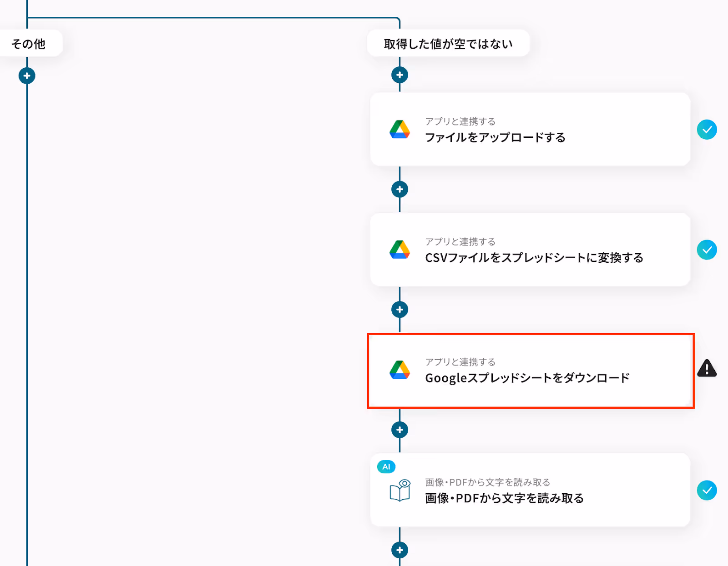Select the 取得した値が空ではない branch label
Screen dimensions: 728x566
coord(448,44)
